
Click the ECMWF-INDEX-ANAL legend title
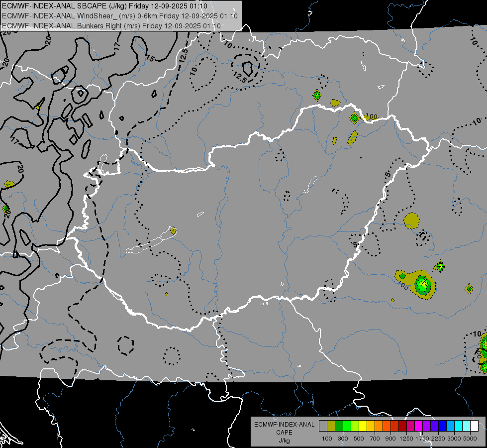click(x=284, y=425)
